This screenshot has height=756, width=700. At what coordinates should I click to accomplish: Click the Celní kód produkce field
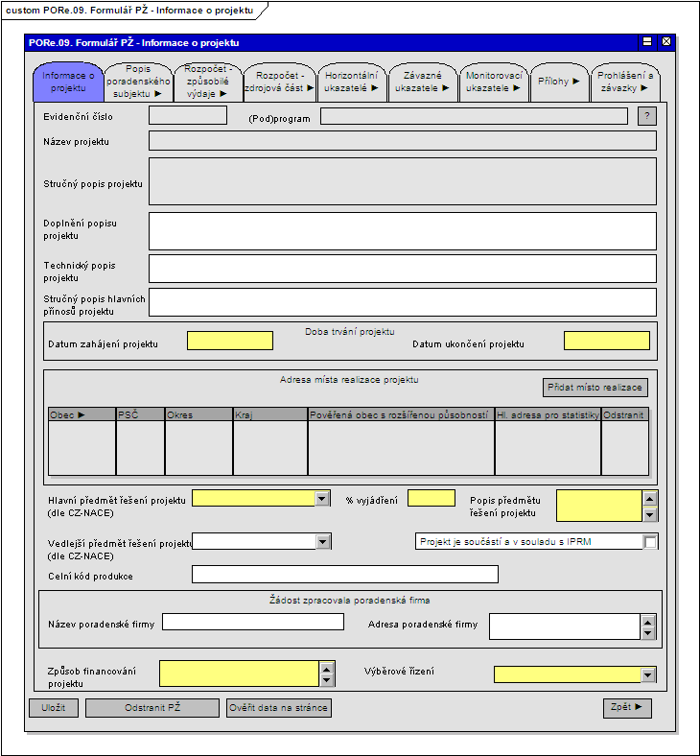[x=345, y=575]
